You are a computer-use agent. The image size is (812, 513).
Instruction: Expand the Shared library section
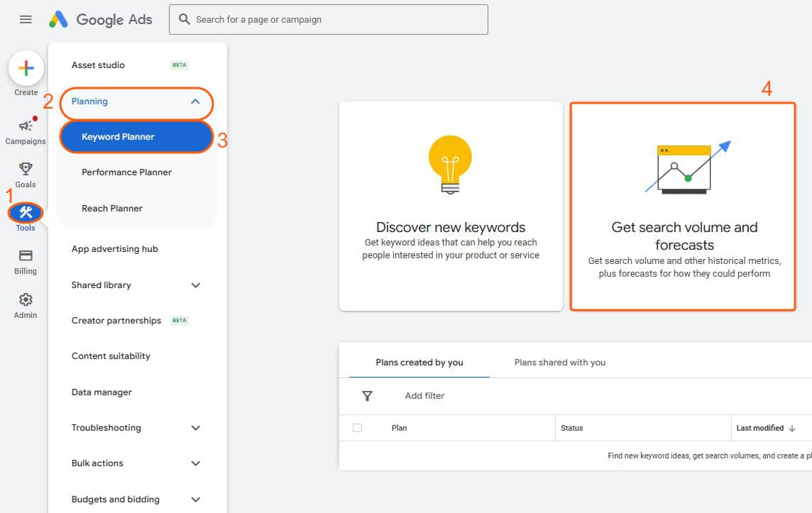coord(196,285)
